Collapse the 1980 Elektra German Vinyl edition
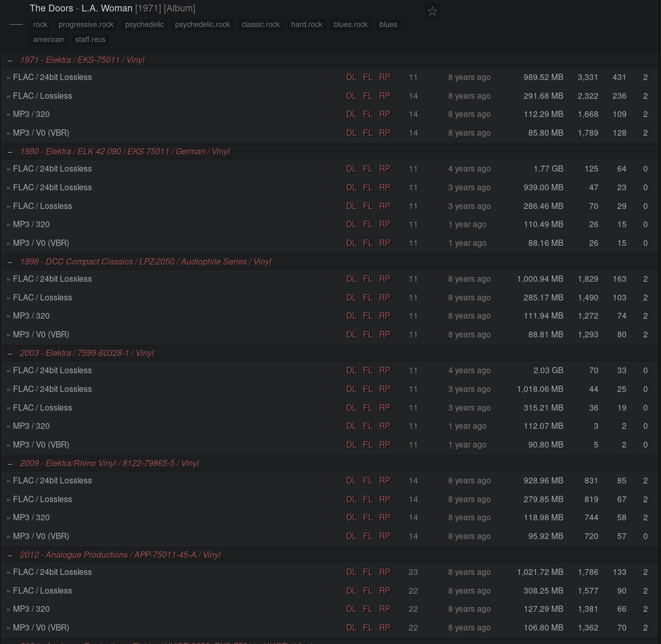The width and height of the screenshot is (661, 644). (10, 152)
